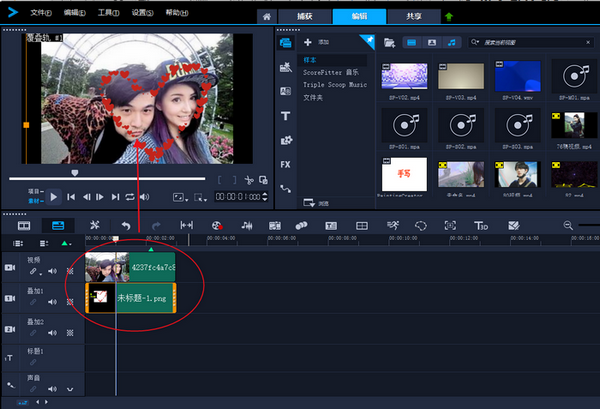The height and width of the screenshot is (409, 600).
Task: Click the Home tab icon
Action: (266, 16)
